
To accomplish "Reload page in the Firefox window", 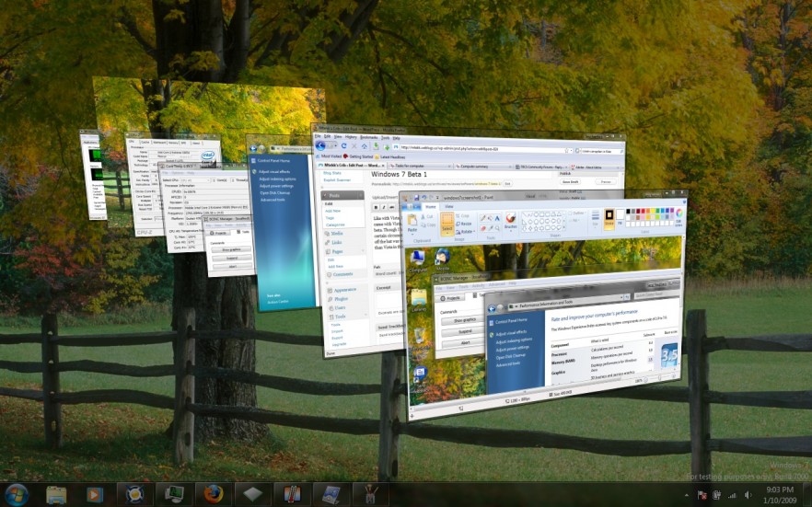I will (344, 146).
